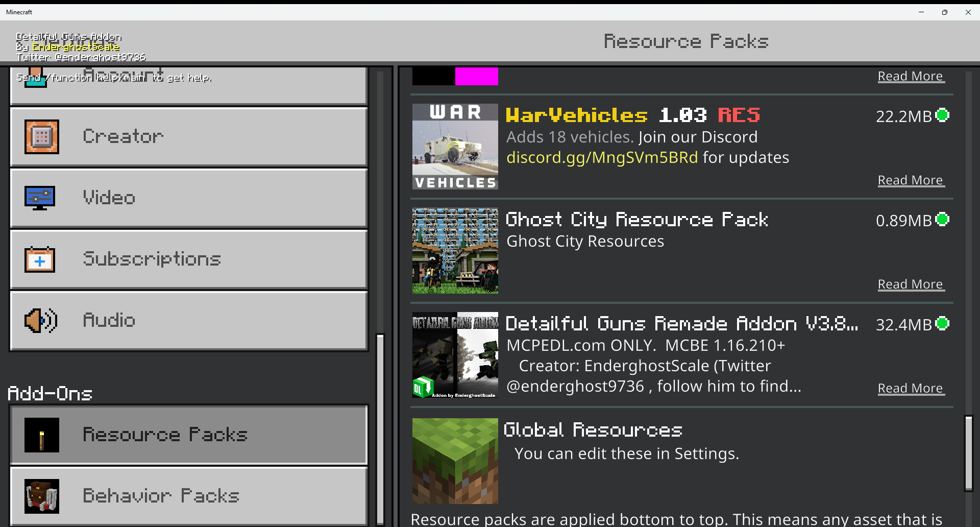Switch to the Subscriptions tab

point(189,259)
